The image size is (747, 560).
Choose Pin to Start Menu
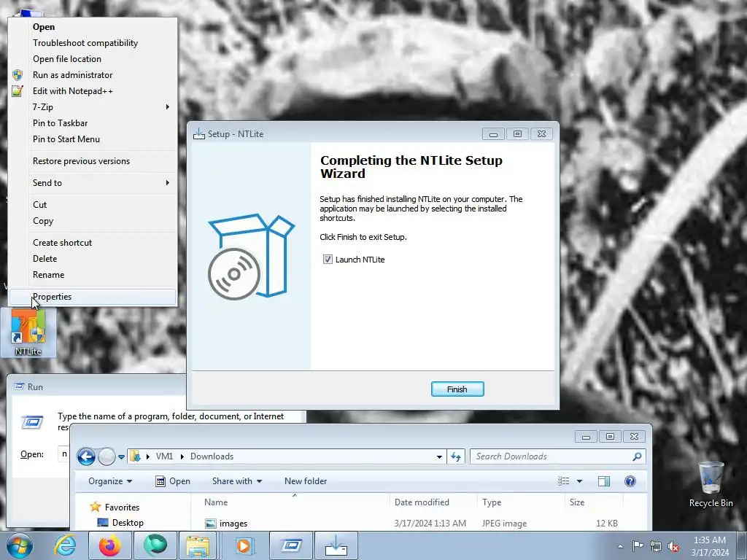[x=93, y=139]
